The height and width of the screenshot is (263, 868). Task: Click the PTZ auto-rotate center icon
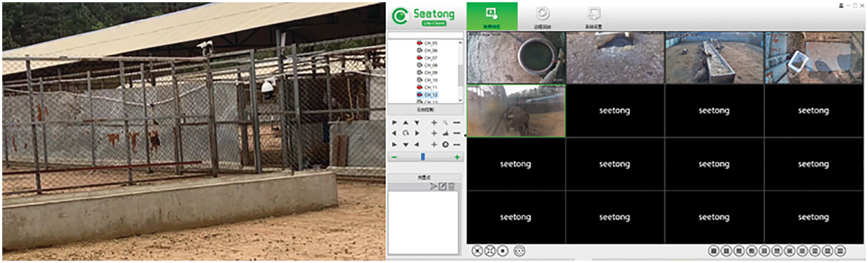click(405, 133)
